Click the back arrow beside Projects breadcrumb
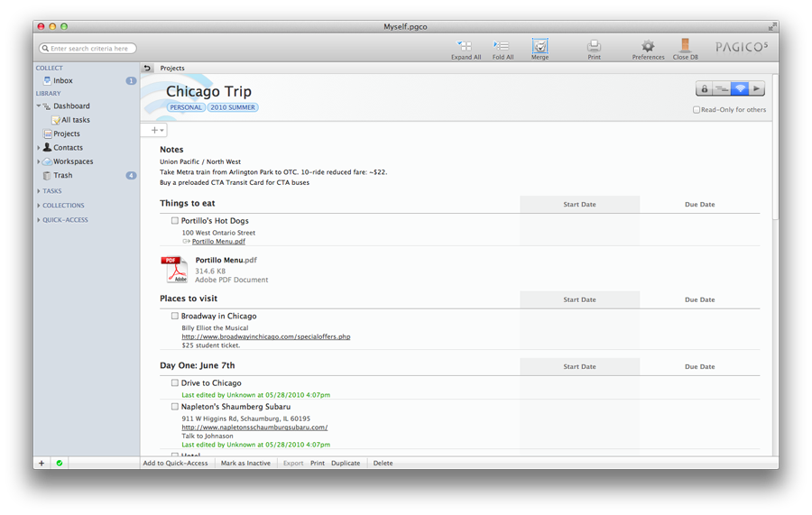This screenshot has height=515, width=812. (147, 68)
